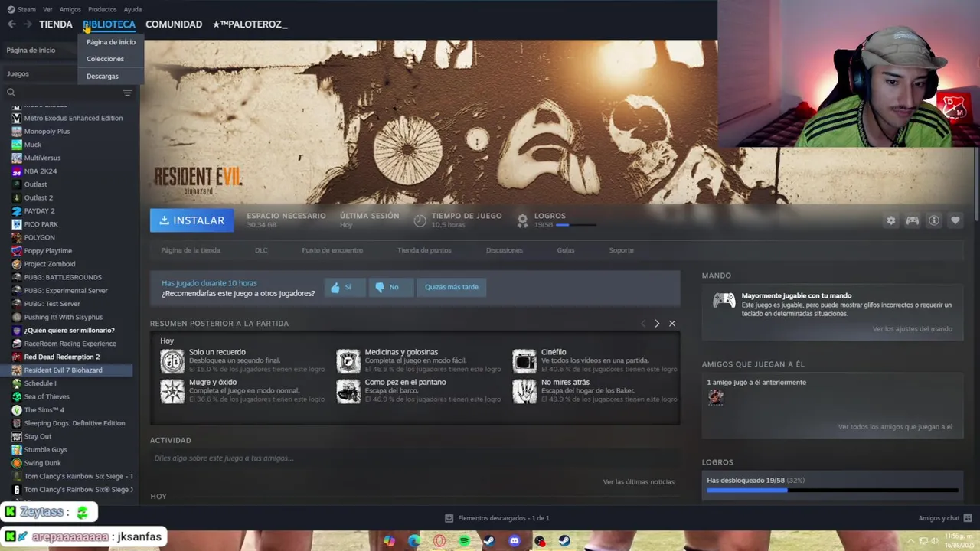Open Guías link
Viewport: 980px width, 551px height.
tap(566, 250)
